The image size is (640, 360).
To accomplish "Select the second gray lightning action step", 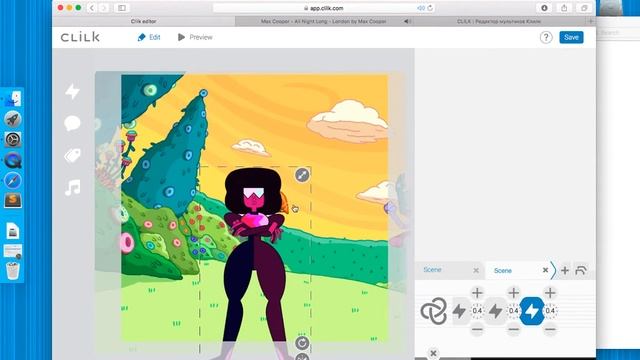I will tap(496, 311).
